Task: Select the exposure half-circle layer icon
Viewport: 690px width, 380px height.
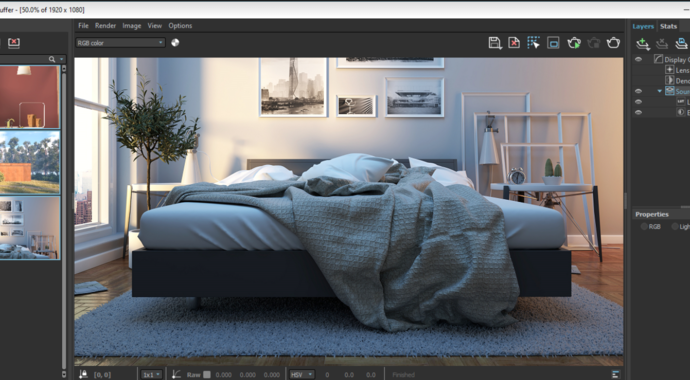Action: [680, 113]
